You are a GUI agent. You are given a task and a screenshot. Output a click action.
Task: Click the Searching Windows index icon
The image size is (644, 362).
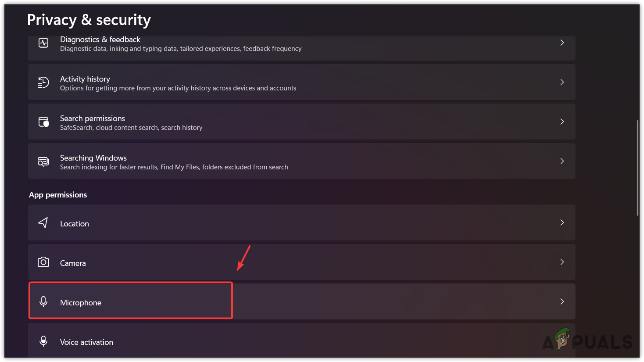pos(43,161)
